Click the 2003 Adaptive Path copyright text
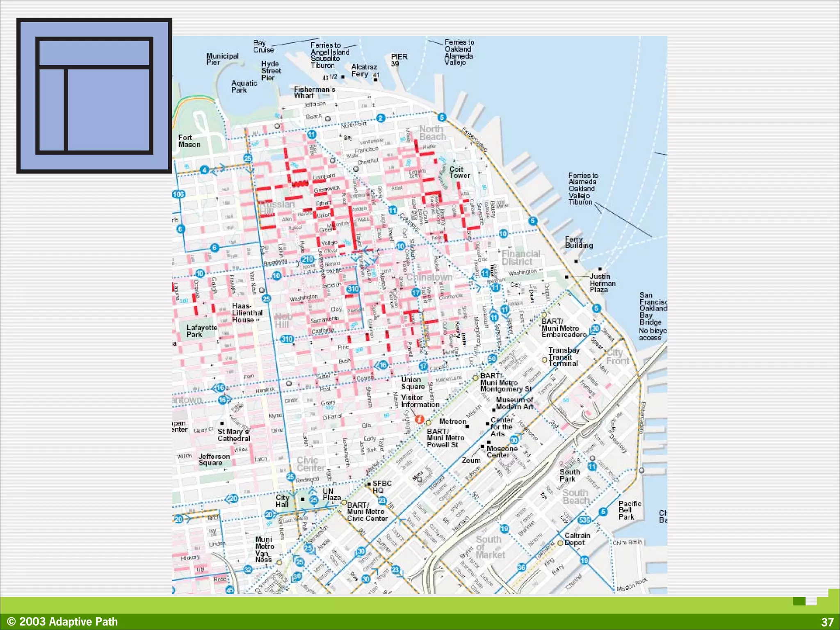This screenshot has width=840, height=630. coord(63,622)
